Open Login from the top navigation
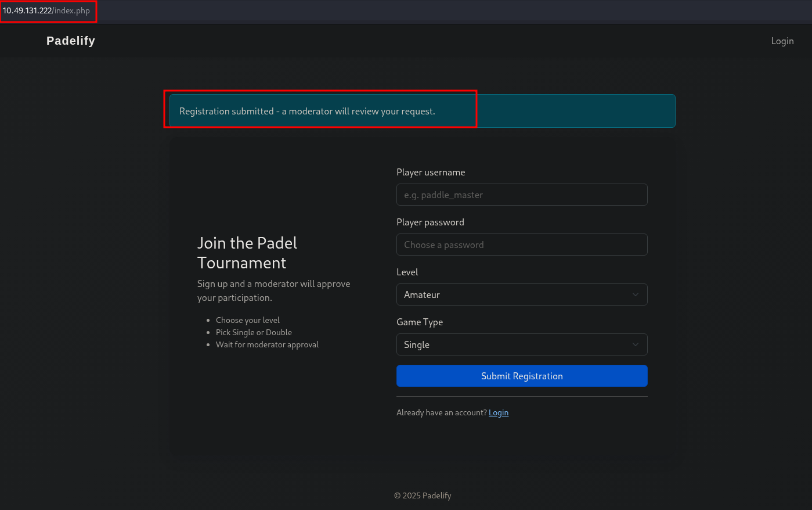 coord(782,41)
